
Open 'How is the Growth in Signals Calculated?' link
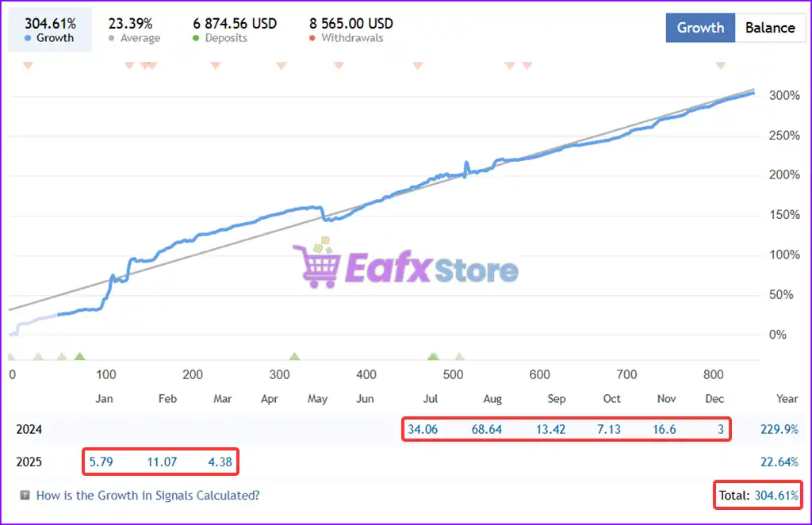tap(147, 496)
